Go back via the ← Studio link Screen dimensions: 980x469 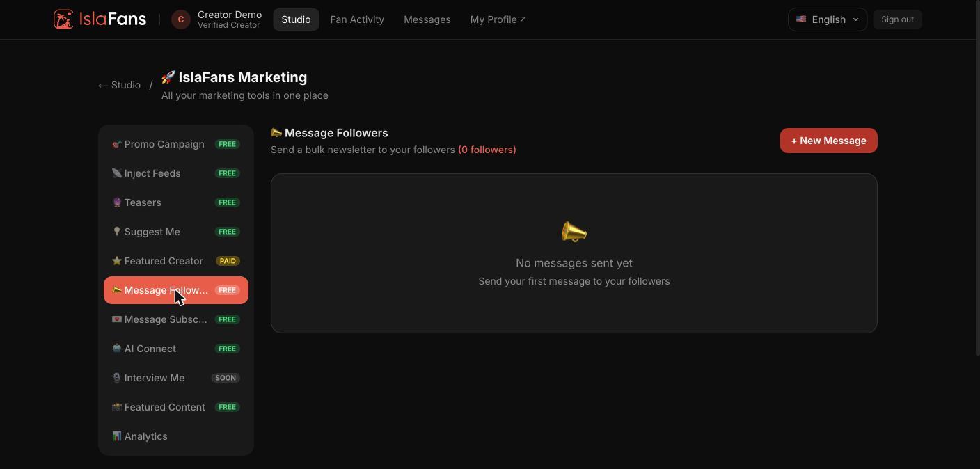pos(119,85)
